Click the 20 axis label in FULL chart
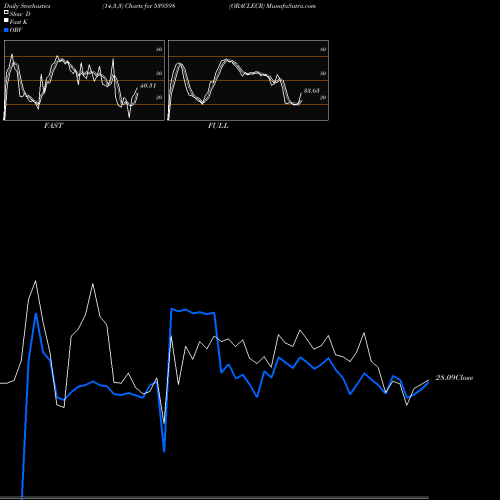Viewport: 500px width, 500px height. (323, 98)
